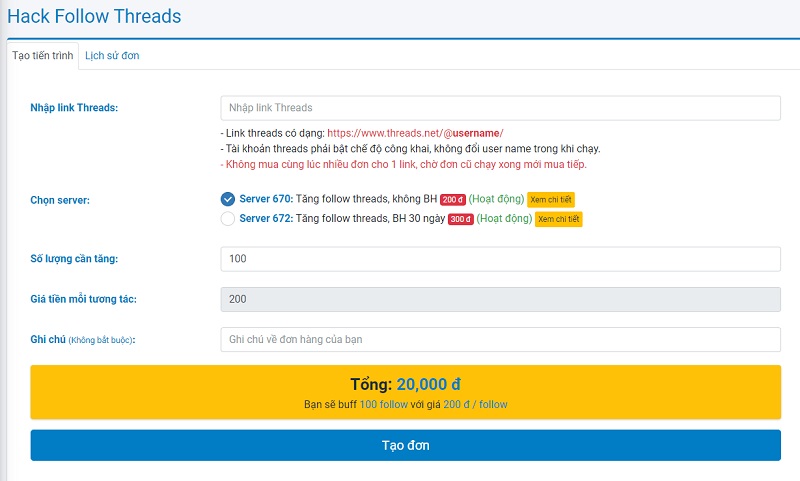Click the public account requirement note

(x=410, y=149)
